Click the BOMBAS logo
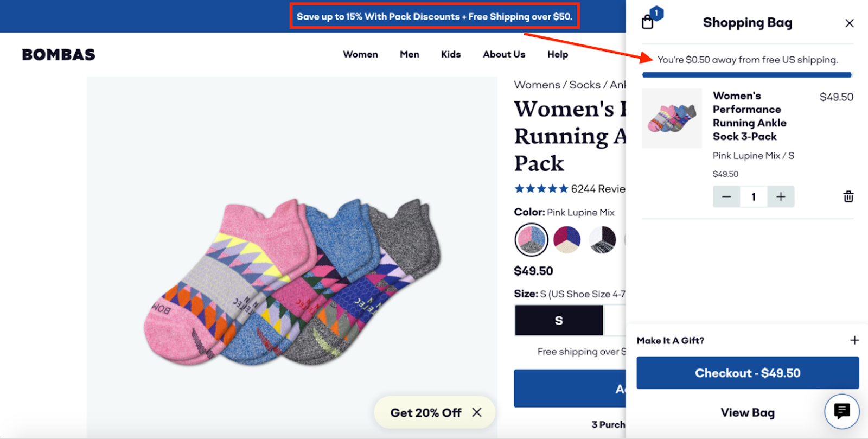 pyautogui.click(x=59, y=54)
